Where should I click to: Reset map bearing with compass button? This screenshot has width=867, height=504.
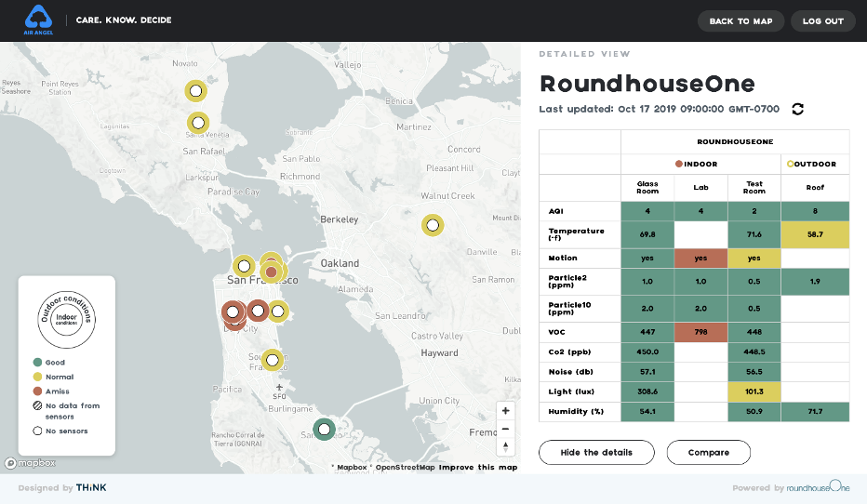pyautogui.click(x=505, y=446)
